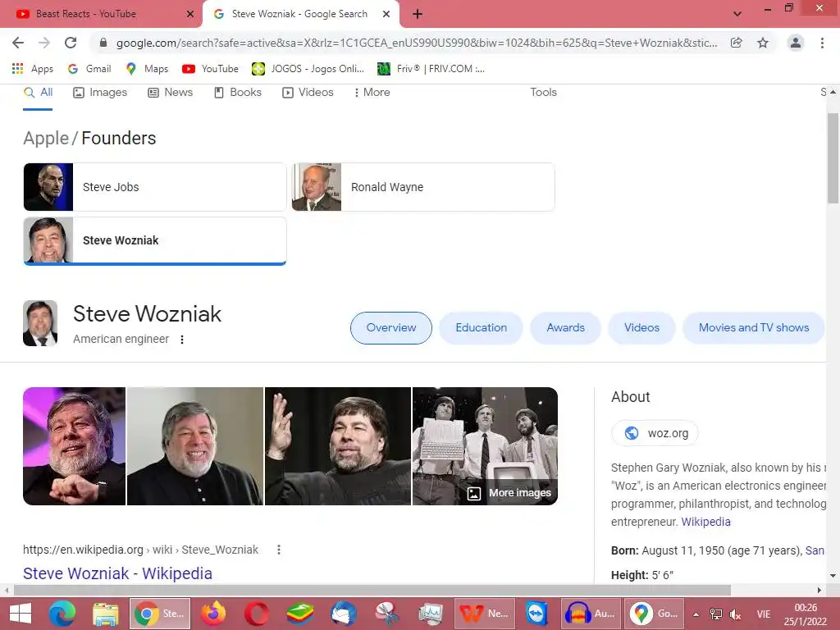The width and height of the screenshot is (840, 630).
Task: Open Audacity taskbar item
Action: (591, 614)
